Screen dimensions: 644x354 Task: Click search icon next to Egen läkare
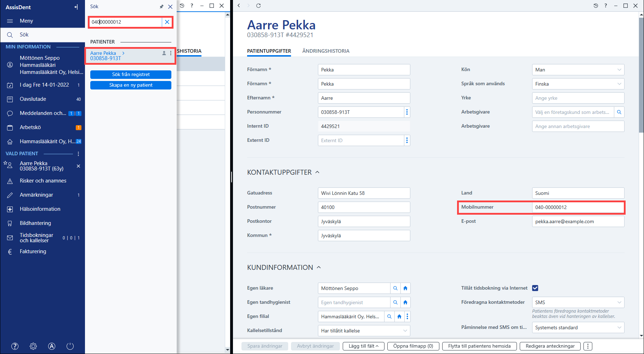point(395,288)
